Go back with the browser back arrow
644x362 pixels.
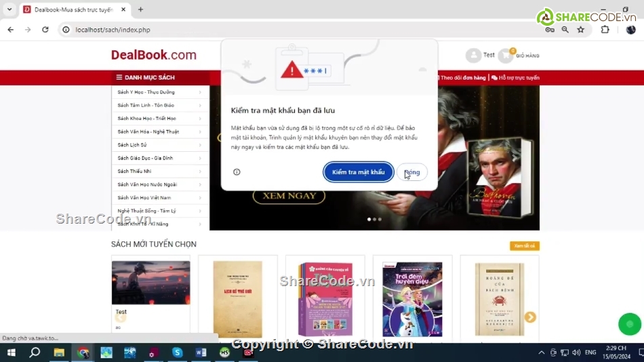point(11,30)
